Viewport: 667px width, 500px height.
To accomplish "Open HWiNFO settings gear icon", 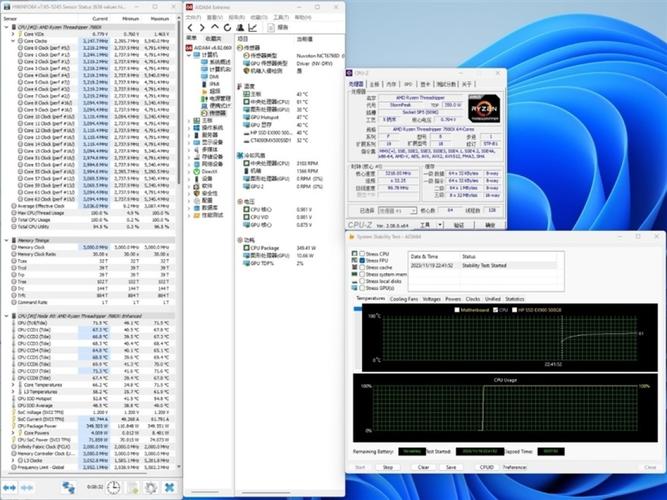I will click(151, 487).
